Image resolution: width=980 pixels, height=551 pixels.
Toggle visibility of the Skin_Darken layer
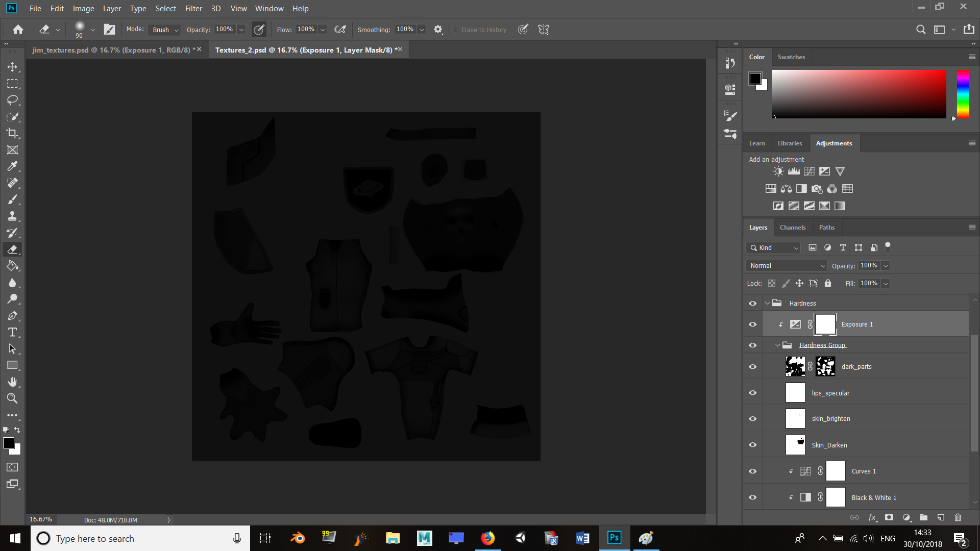click(752, 444)
